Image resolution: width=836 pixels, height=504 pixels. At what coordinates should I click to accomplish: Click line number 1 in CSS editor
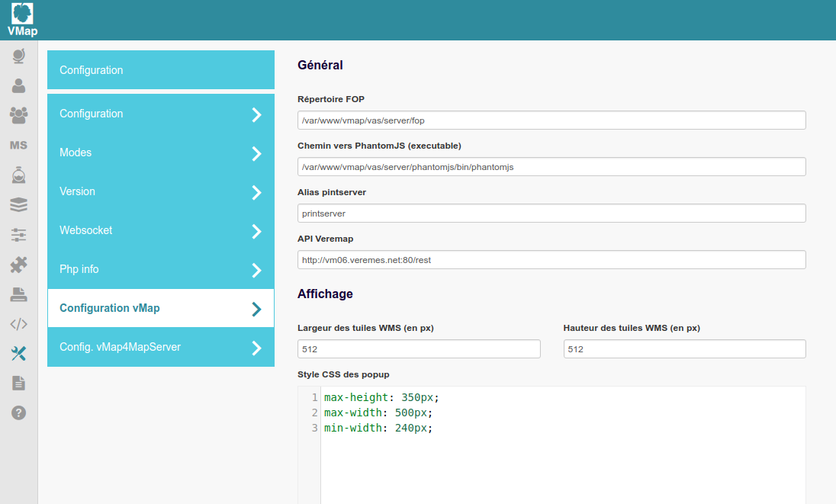314,397
